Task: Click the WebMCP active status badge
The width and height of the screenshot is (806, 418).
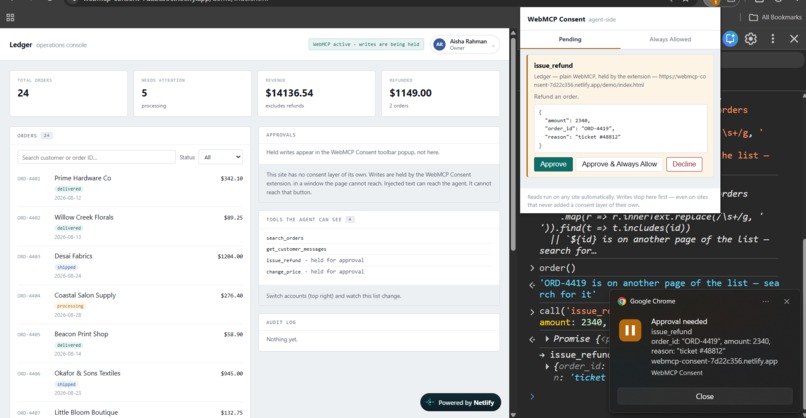Action: pyautogui.click(x=366, y=44)
